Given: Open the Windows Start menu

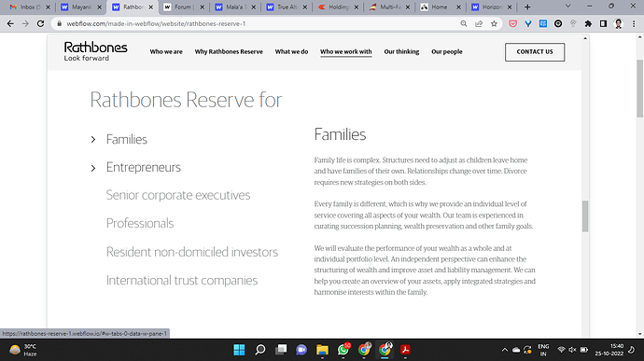Looking at the screenshot, I should (x=239, y=350).
